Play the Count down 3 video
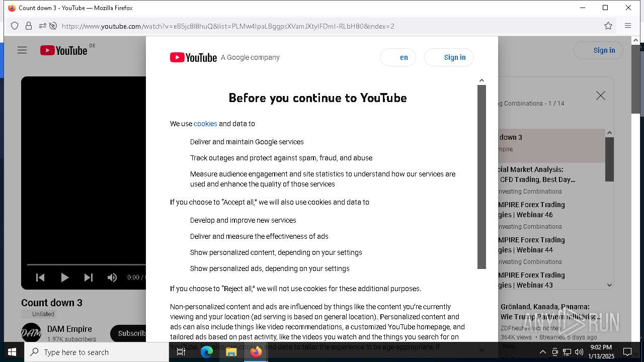Viewport: 644px width, 362px height. 64,278
